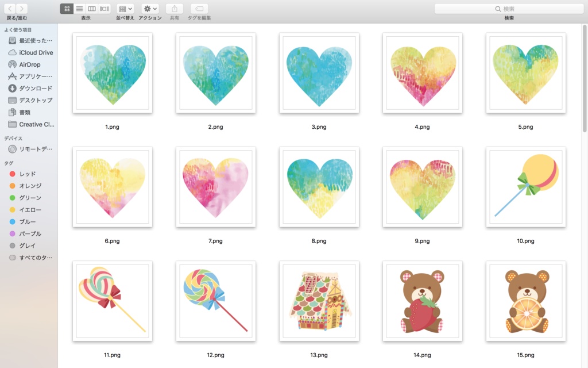Open the arrange-by dropdown
This screenshot has height=368, width=588.
tap(125, 9)
